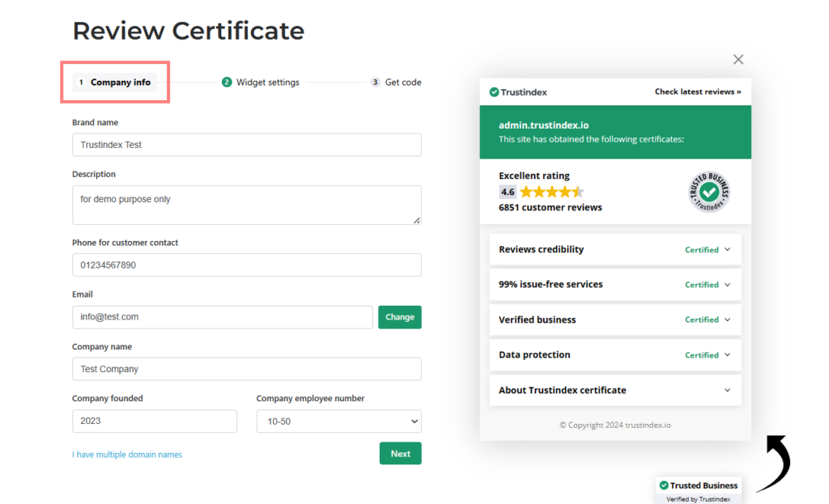Expand the Data protection section
This screenshot has height=504, width=829.
click(x=614, y=355)
